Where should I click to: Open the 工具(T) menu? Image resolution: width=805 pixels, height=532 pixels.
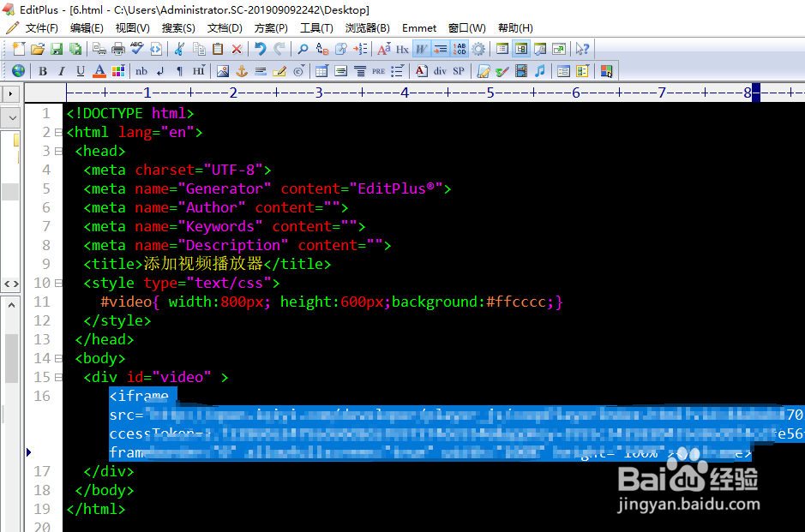pyautogui.click(x=316, y=28)
